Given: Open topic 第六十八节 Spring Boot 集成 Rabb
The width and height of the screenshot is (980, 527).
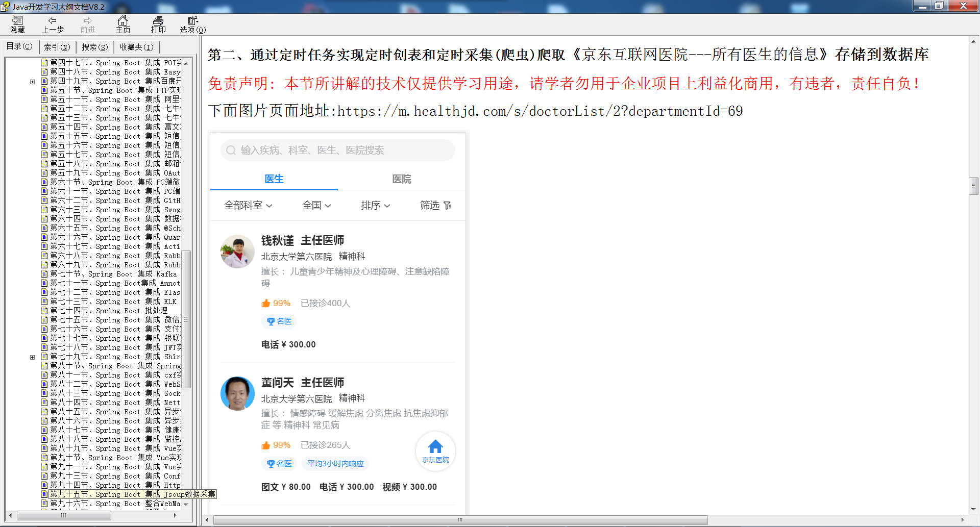Looking at the screenshot, I should coord(115,256).
